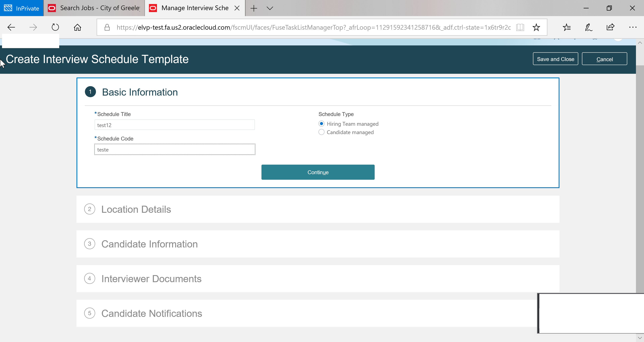
Task: Open the Favorites list icon
Action: [x=567, y=27]
